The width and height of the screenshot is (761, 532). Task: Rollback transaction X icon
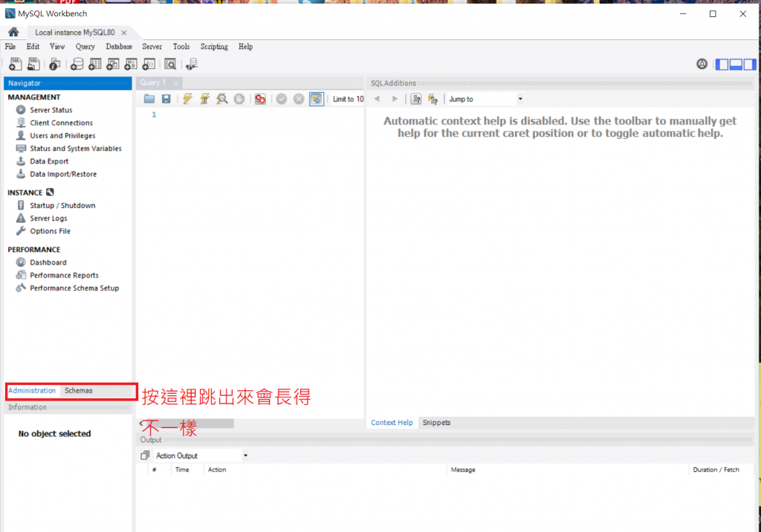[299, 99]
